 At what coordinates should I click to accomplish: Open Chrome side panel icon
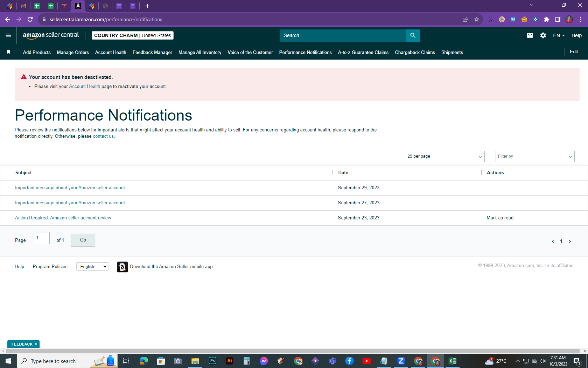pos(558,19)
